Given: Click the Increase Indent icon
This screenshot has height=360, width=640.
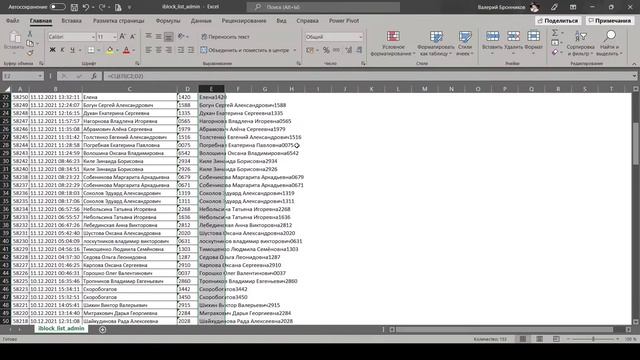Looking at the screenshot, I should [x=191, y=50].
